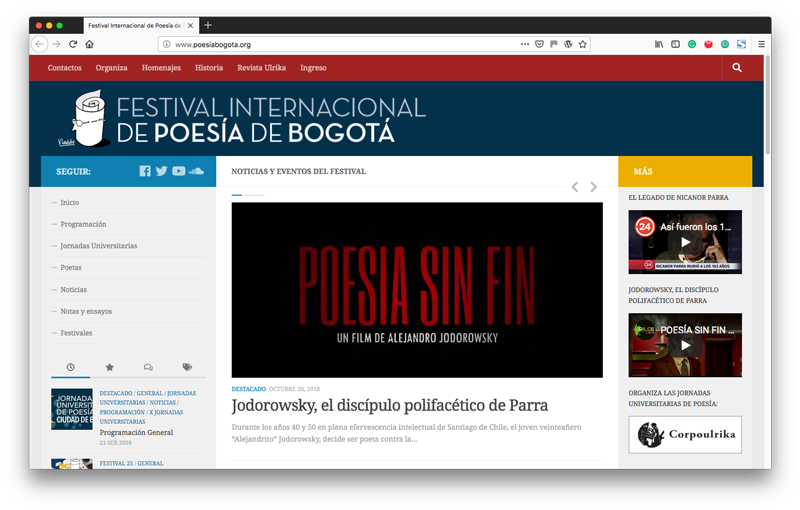
Task: Open the Firefox library icon
Action: [x=659, y=44]
